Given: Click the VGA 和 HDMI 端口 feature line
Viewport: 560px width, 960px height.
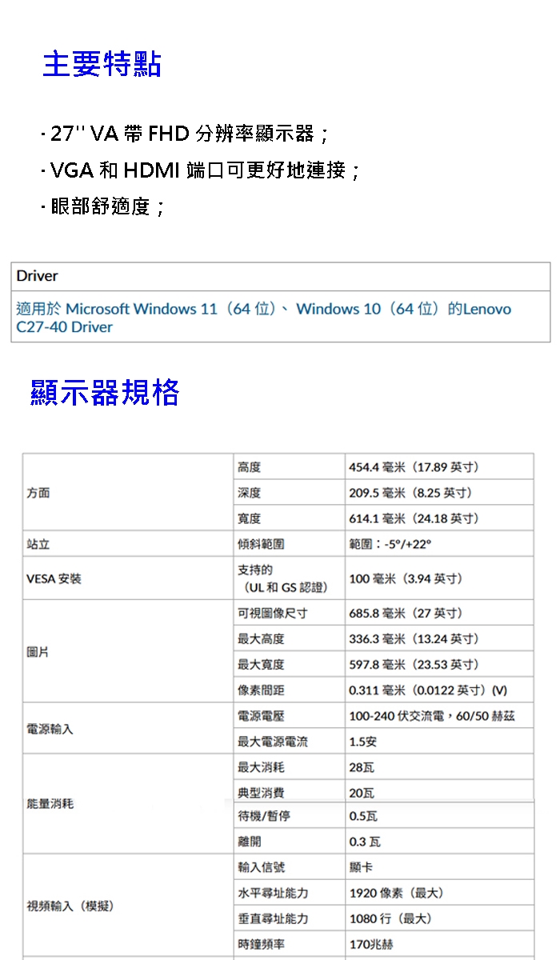Looking at the screenshot, I should tap(203, 170).
